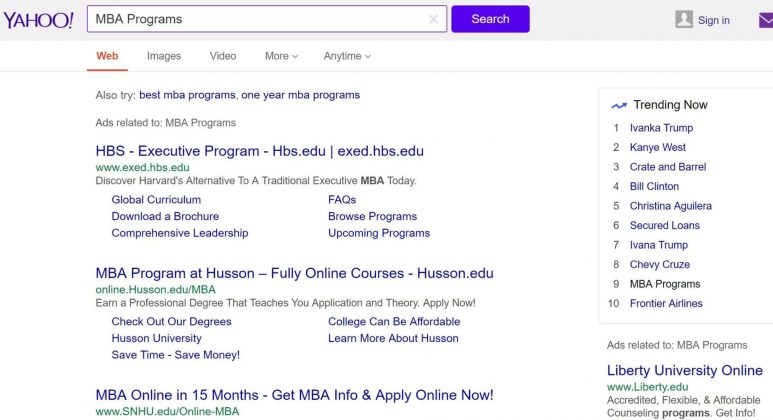Open the Upcoming Programs sitelink
This screenshot has width=773, height=420.
click(379, 233)
